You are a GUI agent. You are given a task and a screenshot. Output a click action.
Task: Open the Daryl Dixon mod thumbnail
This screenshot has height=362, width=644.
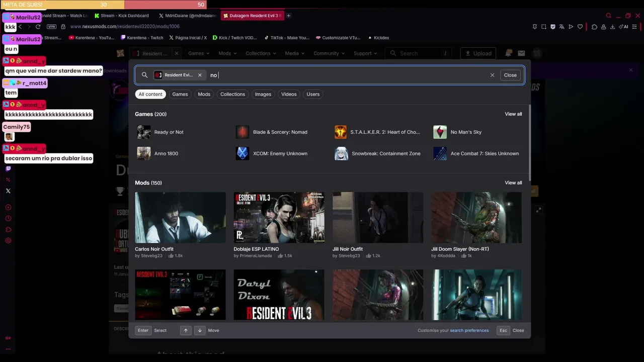coord(279,295)
